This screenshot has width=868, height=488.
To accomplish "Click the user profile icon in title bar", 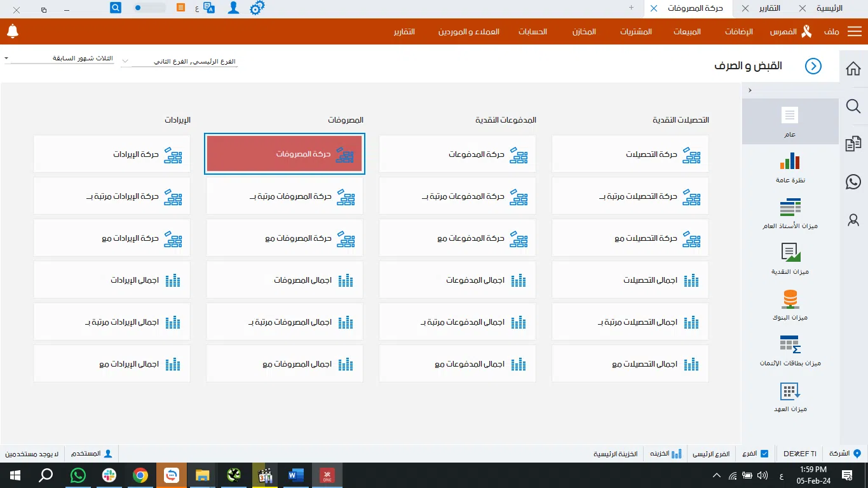I will (234, 8).
